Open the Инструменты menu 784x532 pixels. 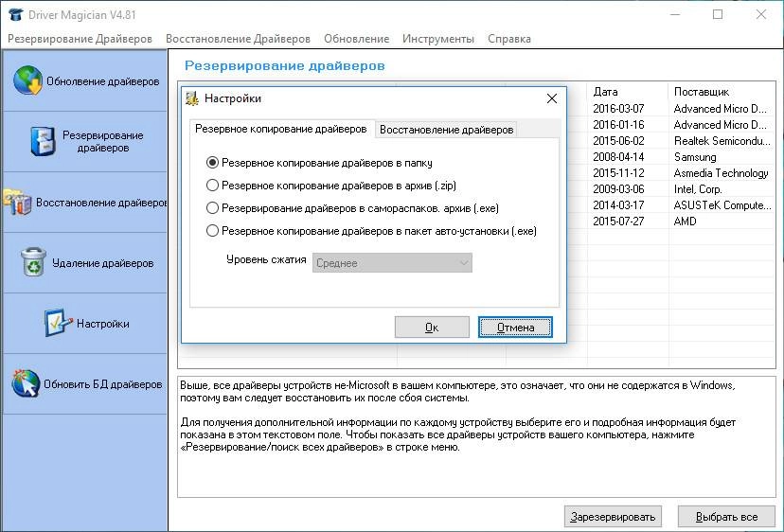[x=438, y=39]
